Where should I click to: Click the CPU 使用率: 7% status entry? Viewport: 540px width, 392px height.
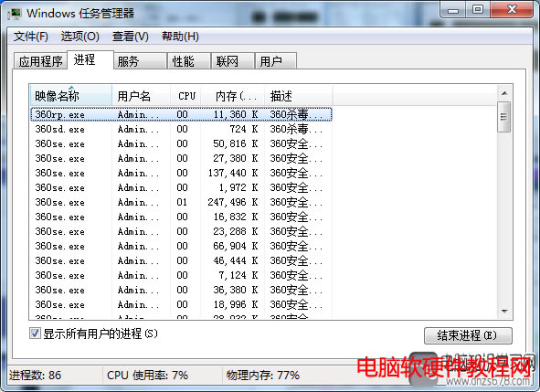(147, 375)
